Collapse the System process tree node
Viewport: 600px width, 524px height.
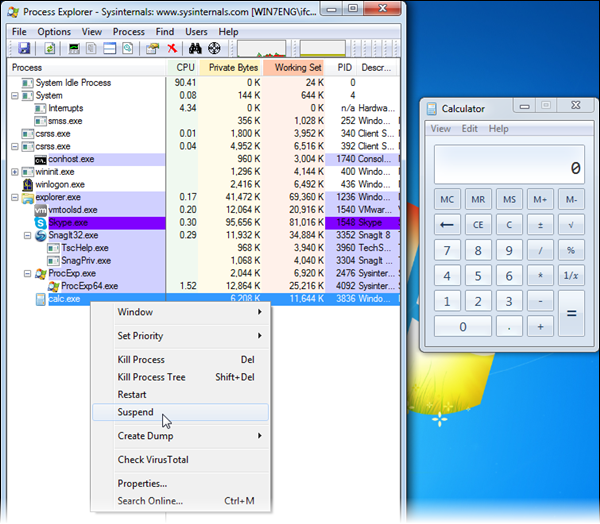click(x=15, y=96)
